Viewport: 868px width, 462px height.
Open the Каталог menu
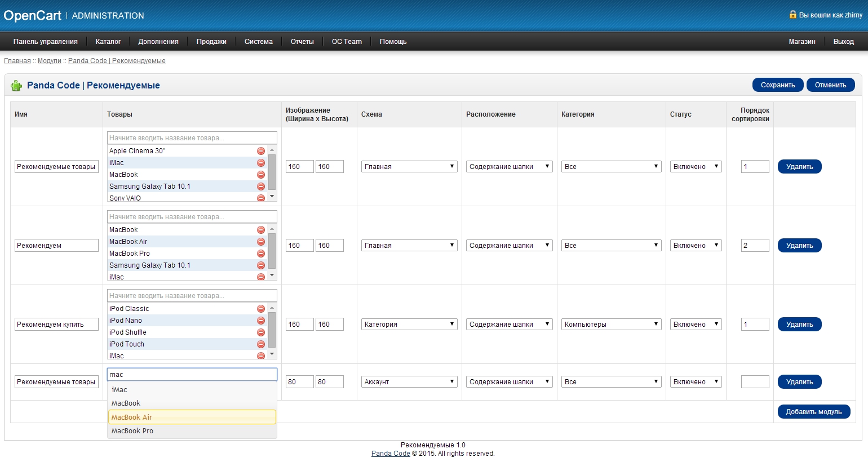(108, 42)
